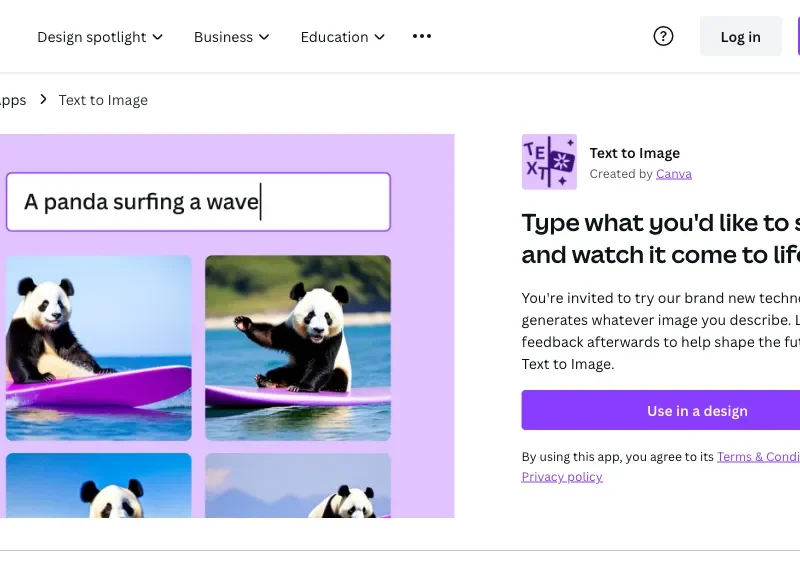Click the 'You're invited to try' description text
The height and width of the screenshot is (576, 800).
pos(661,331)
